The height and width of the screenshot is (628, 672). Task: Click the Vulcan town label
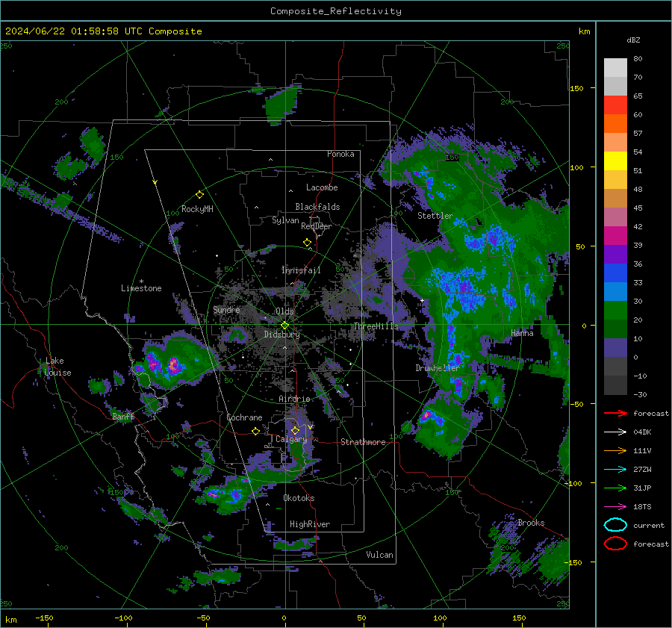[x=380, y=555]
